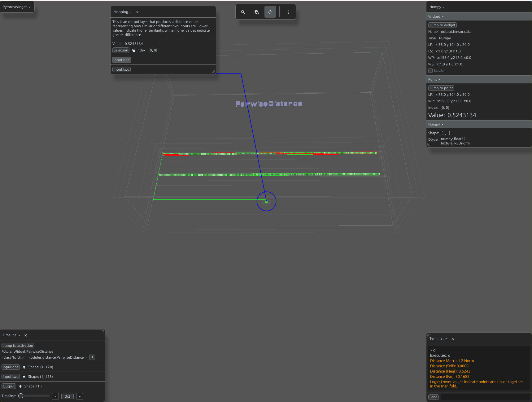Click Name: output.tensor.data text
This screenshot has width=532, height=402.
click(x=450, y=32)
